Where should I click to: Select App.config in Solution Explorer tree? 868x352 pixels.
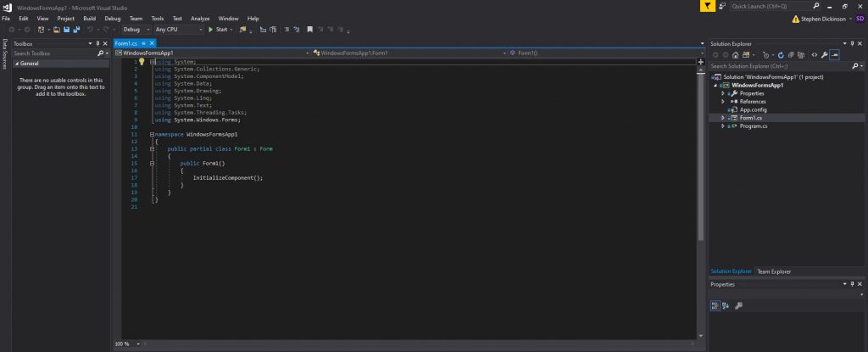pos(753,109)
